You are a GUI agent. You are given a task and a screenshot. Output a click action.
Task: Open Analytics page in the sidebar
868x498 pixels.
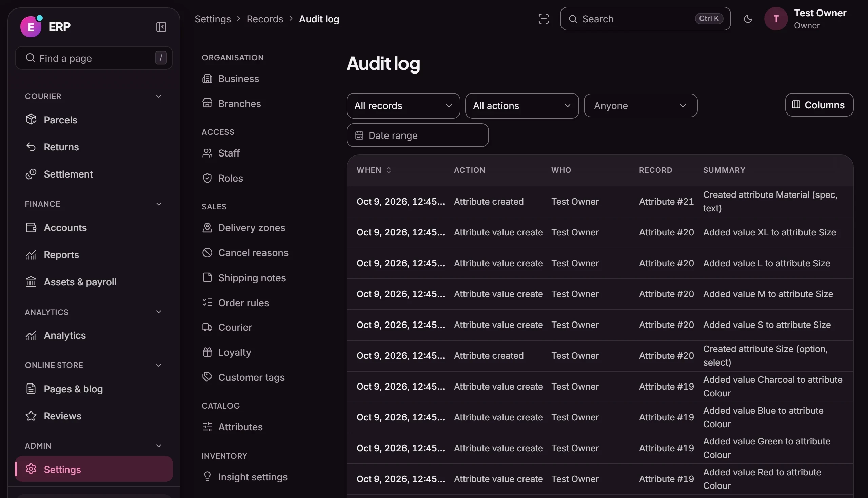[94, 335]
